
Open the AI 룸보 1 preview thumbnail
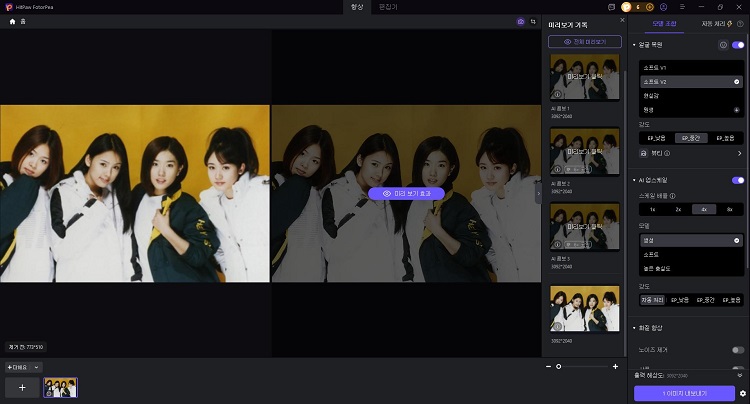point(585,77)
